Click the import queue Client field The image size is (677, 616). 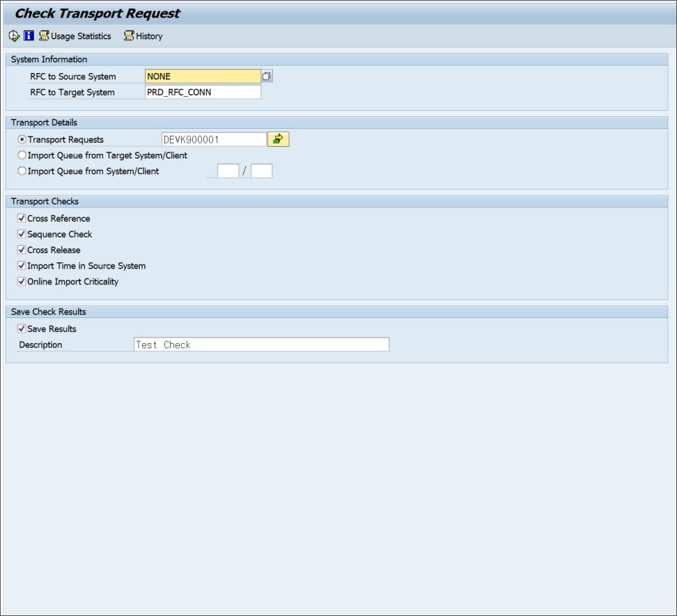point(262,171)
